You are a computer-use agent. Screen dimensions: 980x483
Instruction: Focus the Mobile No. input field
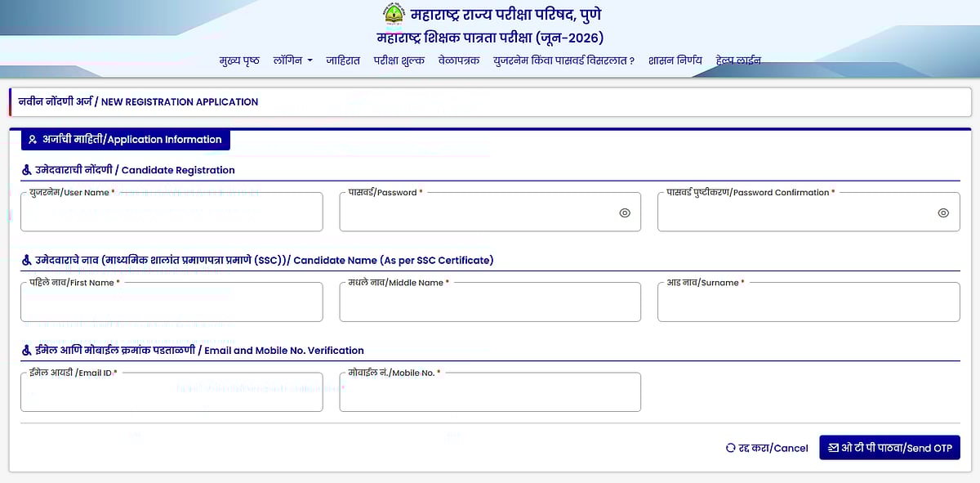(x=490, y=393)
